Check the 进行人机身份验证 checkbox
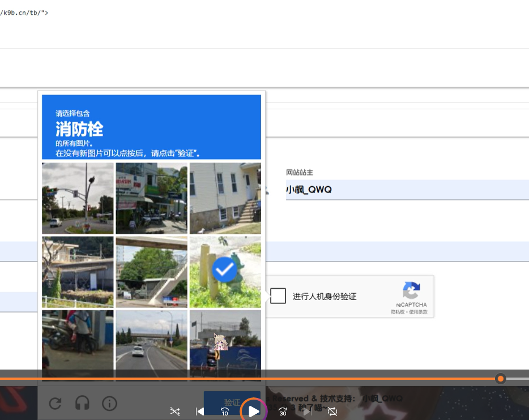 pyautogui.click(x=278, y=296)
